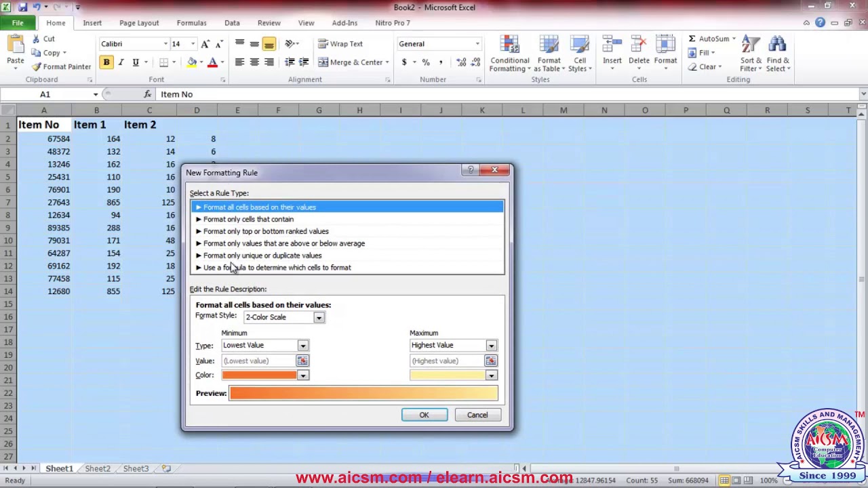
Task: Click the Underline formatting icon
Action: [x=136, y=62]
